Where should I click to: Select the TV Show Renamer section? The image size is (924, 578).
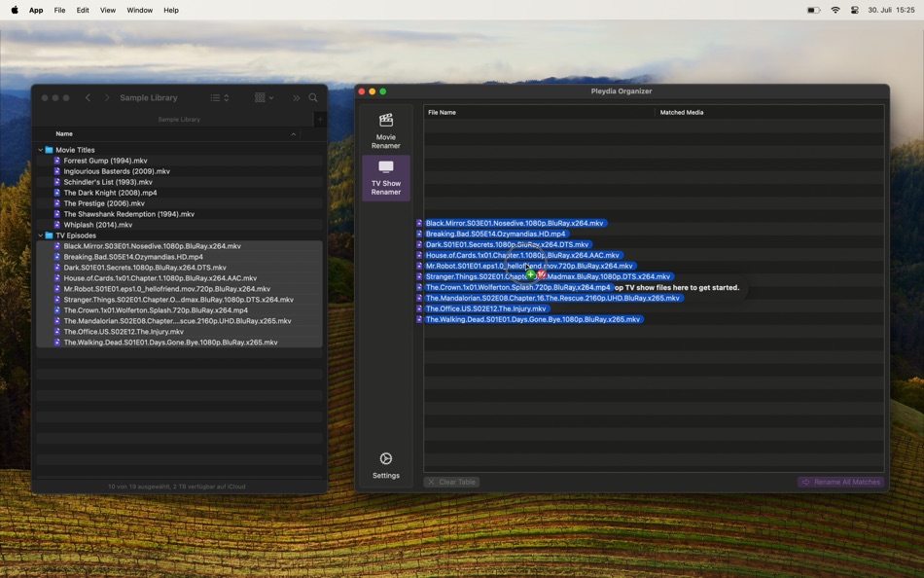tap(386, 178)
